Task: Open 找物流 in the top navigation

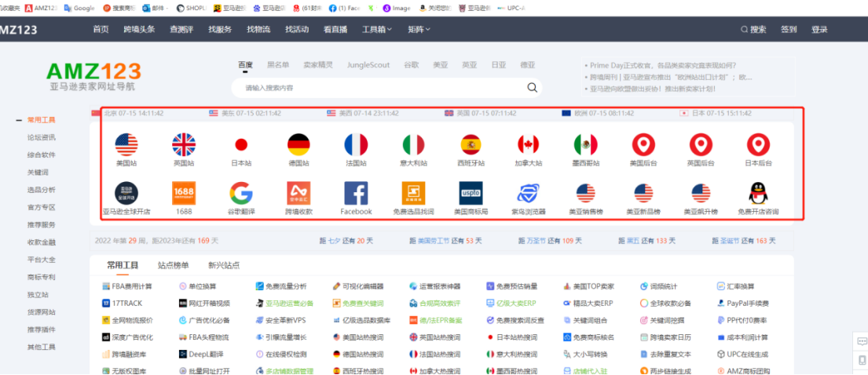Action: coord(258,29)
